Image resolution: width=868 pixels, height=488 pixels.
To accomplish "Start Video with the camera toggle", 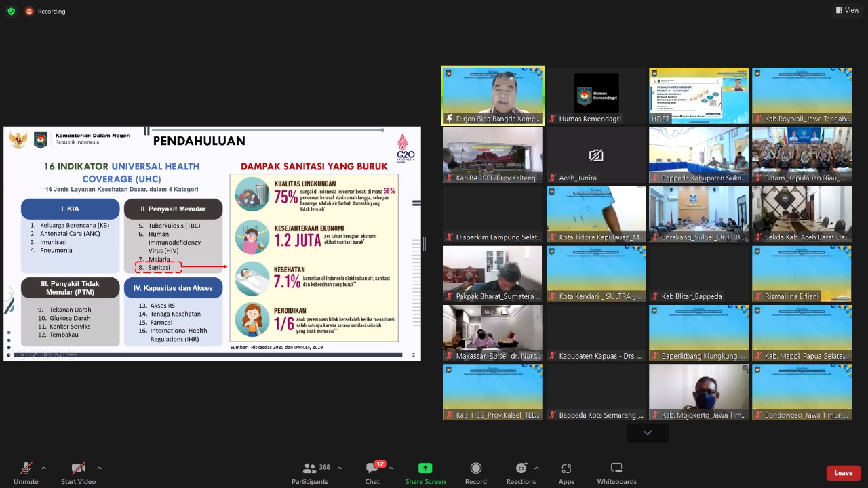I will [79, 472].
